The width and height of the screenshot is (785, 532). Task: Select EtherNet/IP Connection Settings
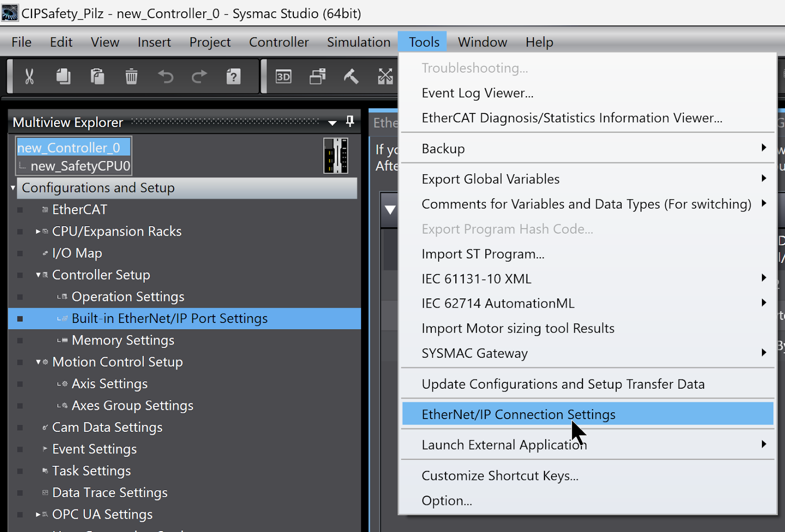click(588, 414)
